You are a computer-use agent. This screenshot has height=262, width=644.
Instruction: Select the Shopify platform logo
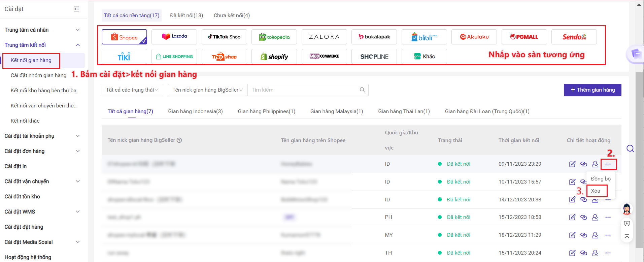(x=274, y=56)
